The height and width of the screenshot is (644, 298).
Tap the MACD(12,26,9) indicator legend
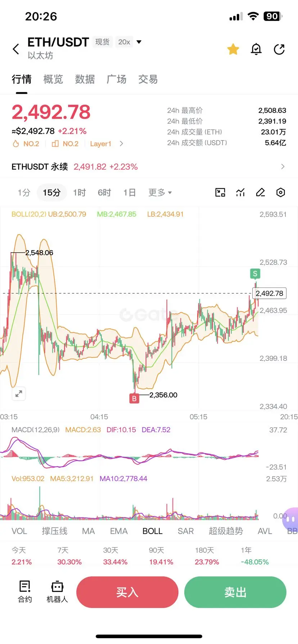point(36,430)
